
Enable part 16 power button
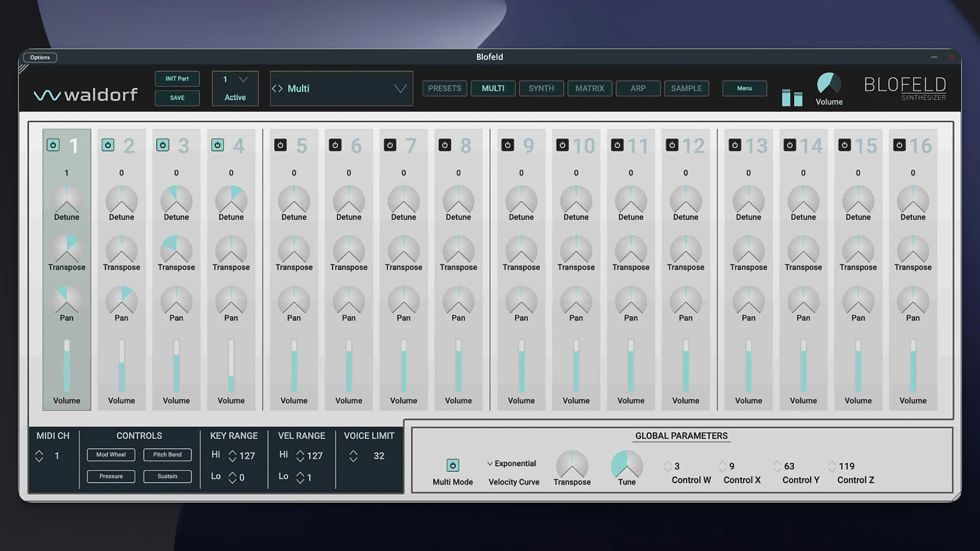pyautogui.click(x=899, y=145)
